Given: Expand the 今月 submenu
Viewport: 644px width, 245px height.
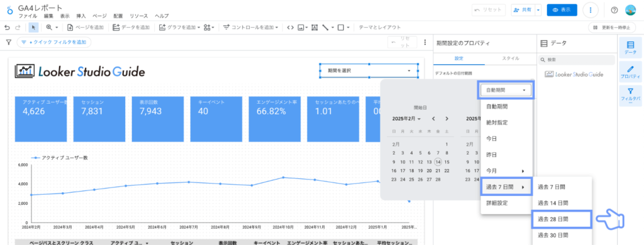Looking at the screenshot, I should click(x=506, y=171).
